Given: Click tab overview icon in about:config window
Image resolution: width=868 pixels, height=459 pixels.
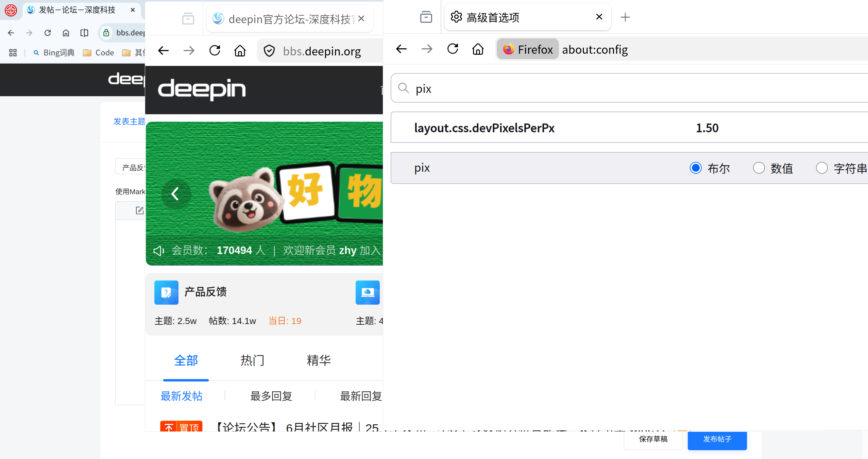Looking at the screenshot, I should pos(426,17).
